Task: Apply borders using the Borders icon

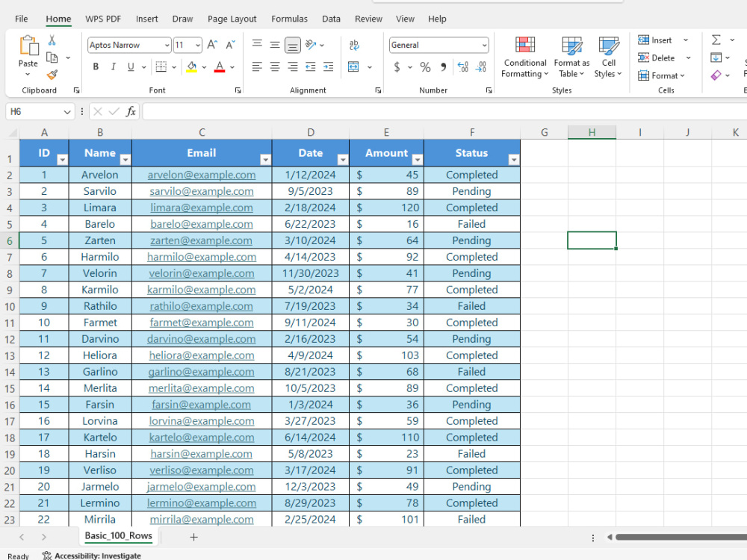Action: pyautogui.click(x=161, y=66)
